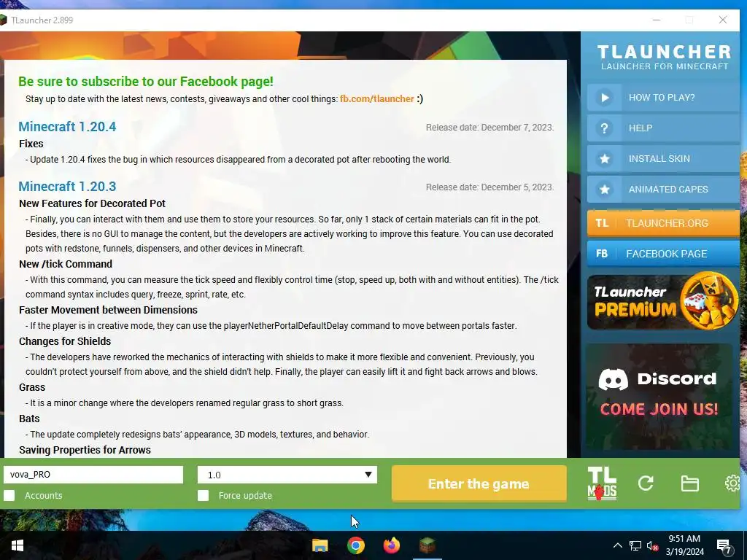Click the subscribe to our Facebook page heading
747x560 pixels.
click(x=146, y=82)
